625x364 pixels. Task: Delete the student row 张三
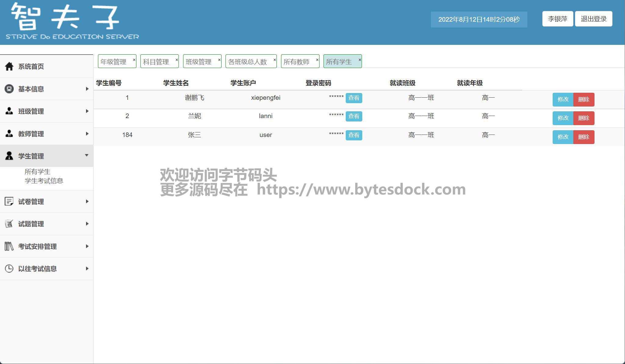[583, 137]
